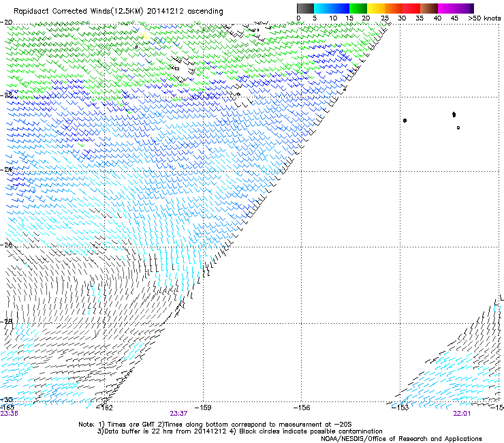The width and height of the screenshot is (504, 443).
Task: Click the legend label '35'
Action: 420,18
